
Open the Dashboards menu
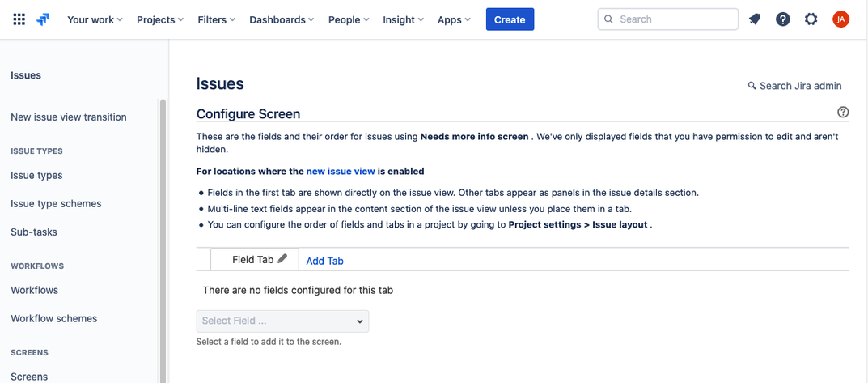282,20
